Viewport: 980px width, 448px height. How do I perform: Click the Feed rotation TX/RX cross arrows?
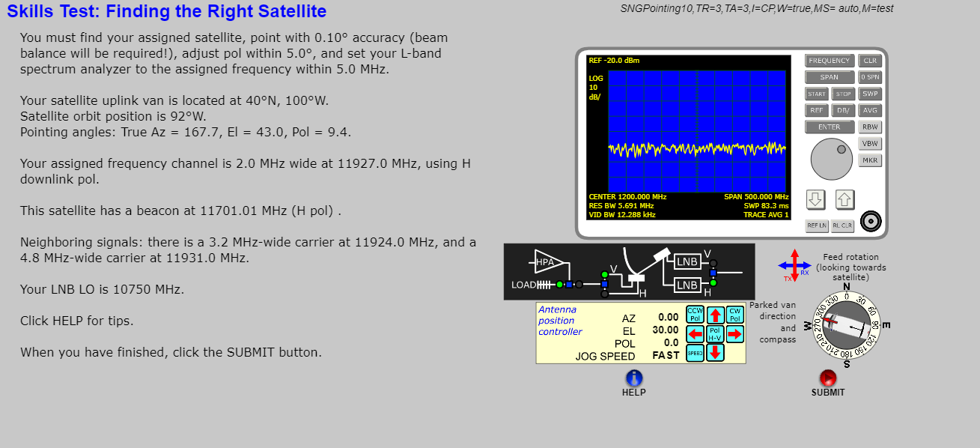pos(794,265)
